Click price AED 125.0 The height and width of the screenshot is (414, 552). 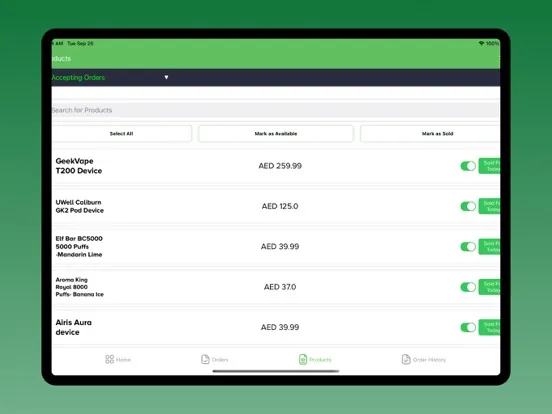(280, 206)
